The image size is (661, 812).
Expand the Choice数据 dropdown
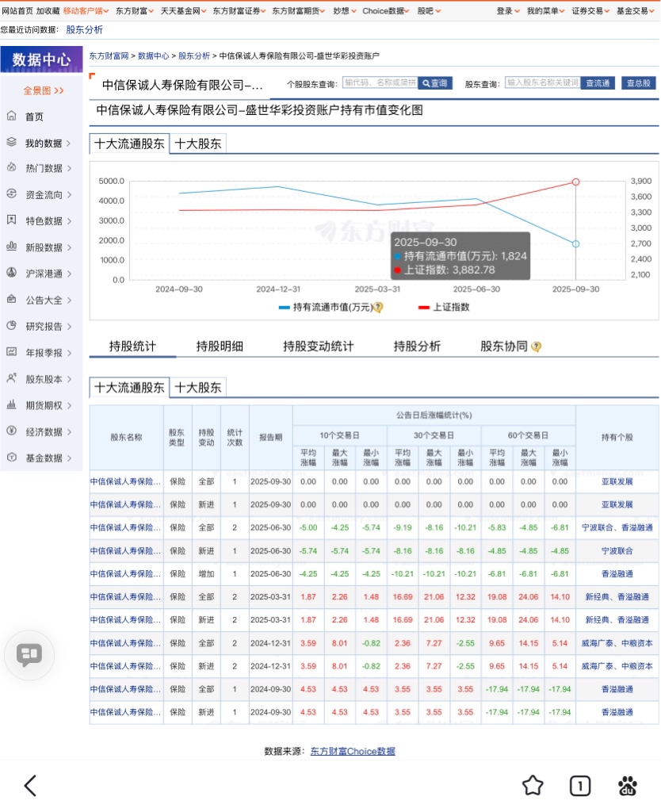[x=386, y=10]
